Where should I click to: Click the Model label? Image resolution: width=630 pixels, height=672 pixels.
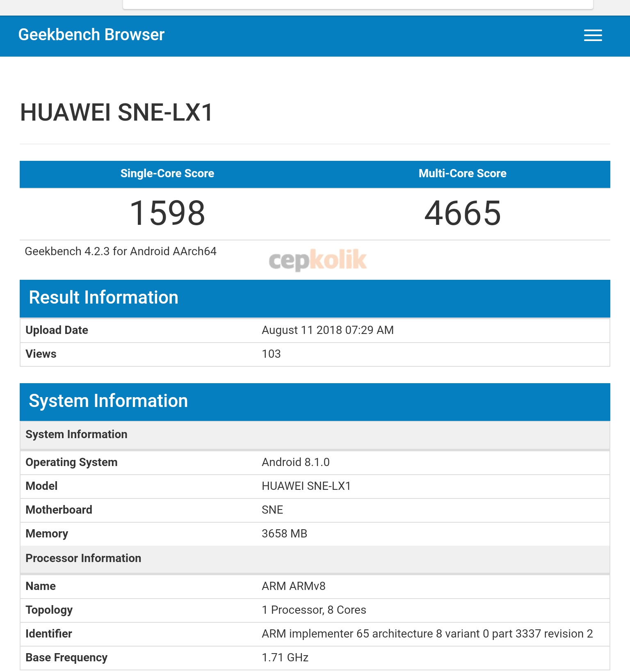tap(41, 486)
